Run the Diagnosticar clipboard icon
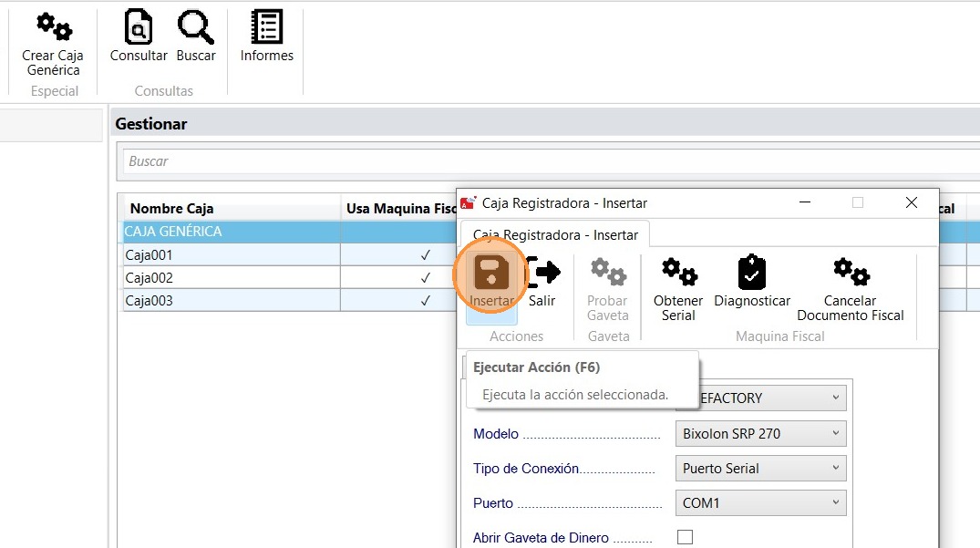This screenshot has width=980, height=548. [x=752, y=272]
